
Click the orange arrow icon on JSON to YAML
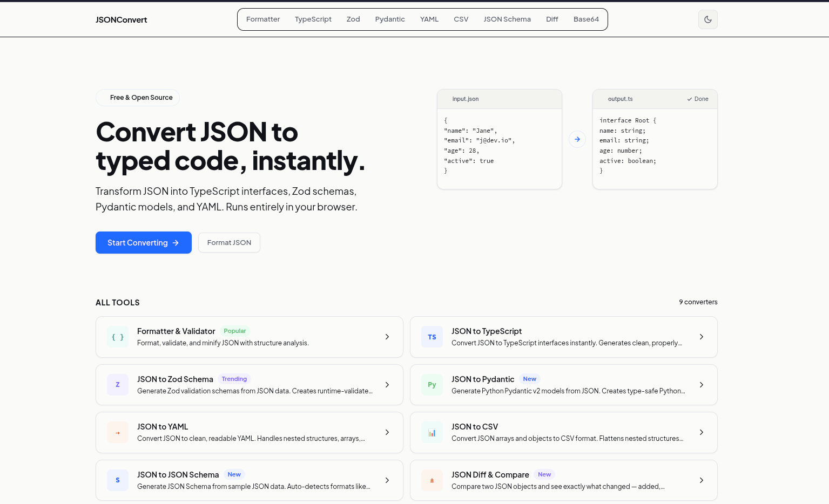point(117,432)
